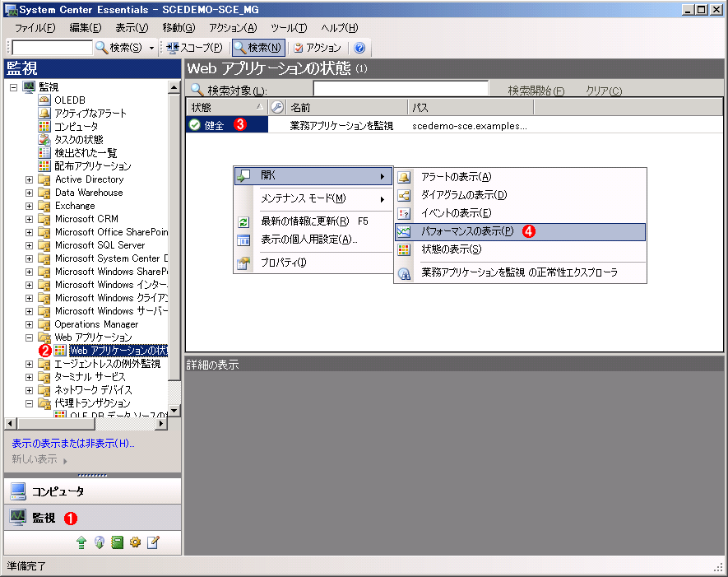
Task: Choose イベントの表示(E) from the submenu
Action: (520, 213)
